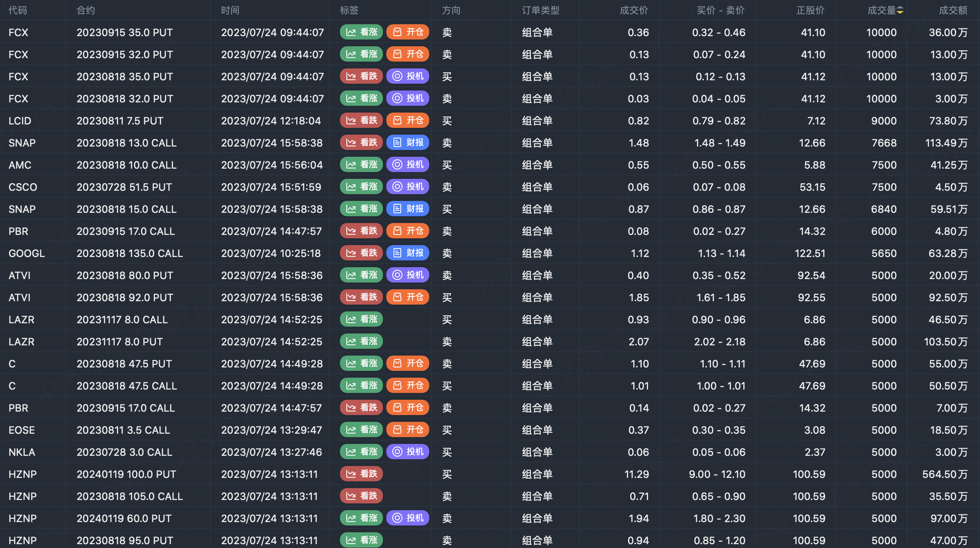
Task: Select the AMC ticker code
Action: [x=20, y=165]
